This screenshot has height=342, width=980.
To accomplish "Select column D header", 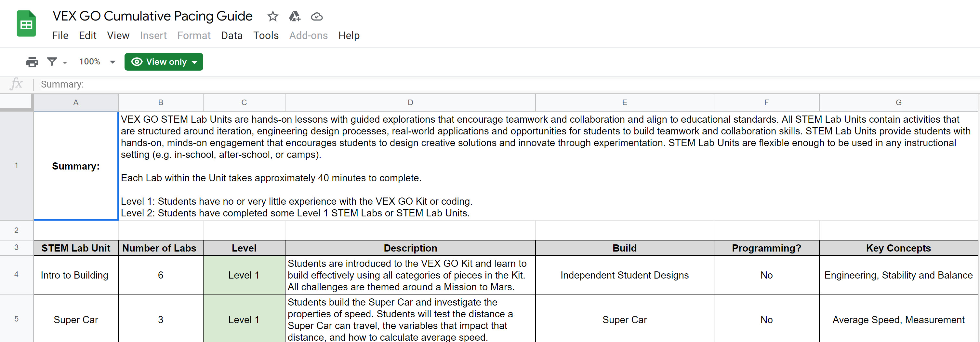I will pyautogui.click(x=410, y=102).
